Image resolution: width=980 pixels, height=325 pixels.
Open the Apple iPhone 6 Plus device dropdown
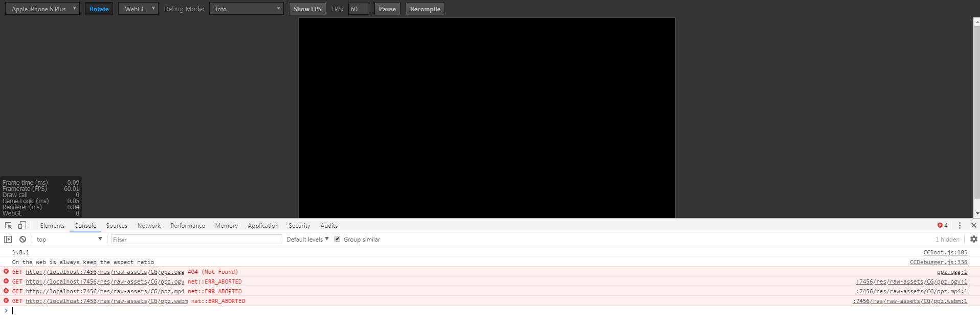coord(42,9)
